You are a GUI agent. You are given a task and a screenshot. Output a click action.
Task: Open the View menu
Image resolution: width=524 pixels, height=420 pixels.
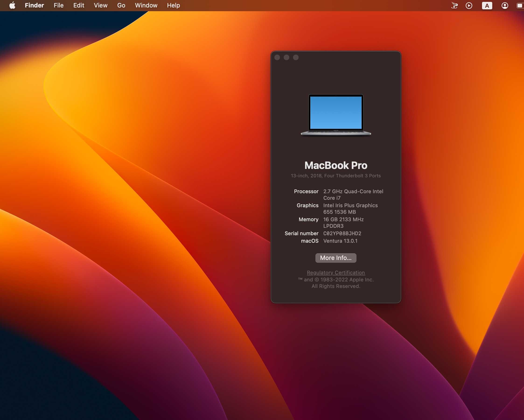tap(101, 5)
